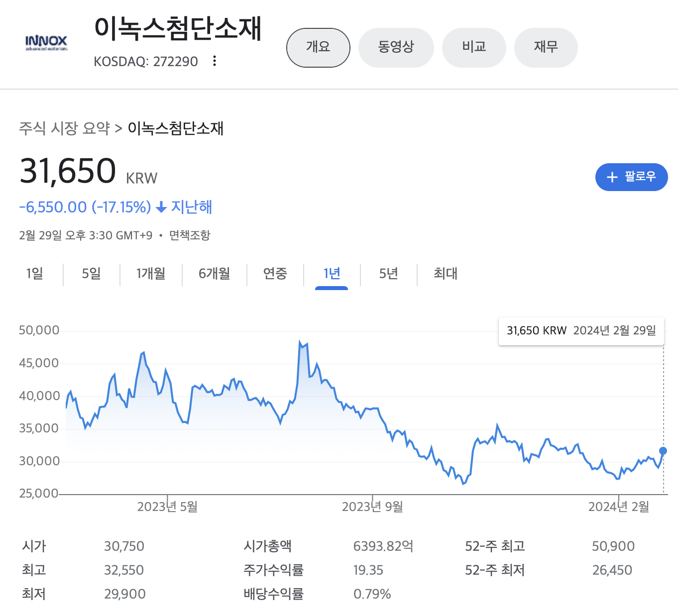The width and height of the screenshot is (678, 616).
Task: Click the INNOX company logo
Action: pos(46,43)
